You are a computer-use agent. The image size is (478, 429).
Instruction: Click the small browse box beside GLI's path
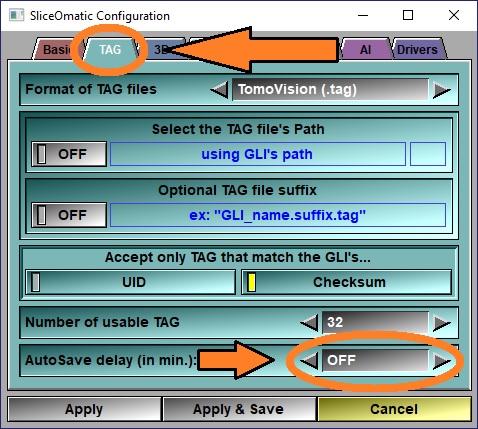428,154
